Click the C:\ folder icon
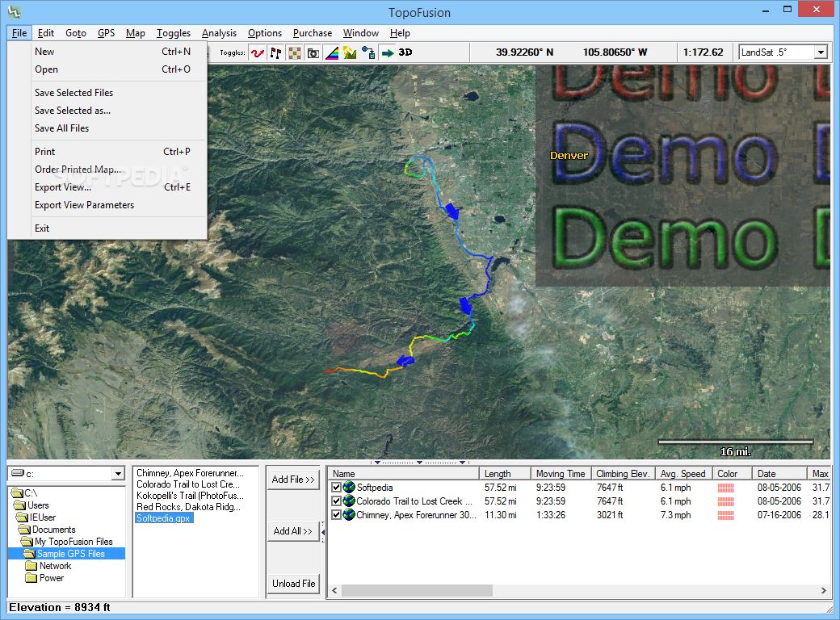 [x=17, y=493]
